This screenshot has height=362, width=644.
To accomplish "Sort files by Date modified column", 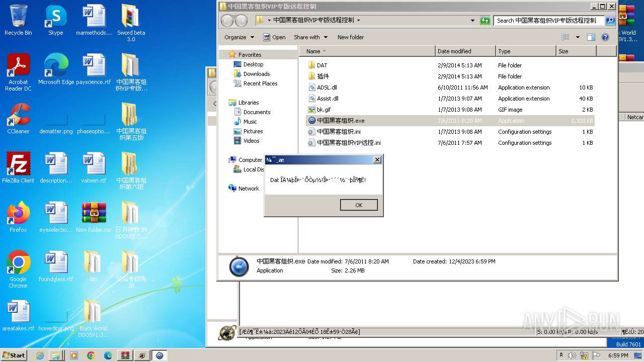I will tap(465, 51).
